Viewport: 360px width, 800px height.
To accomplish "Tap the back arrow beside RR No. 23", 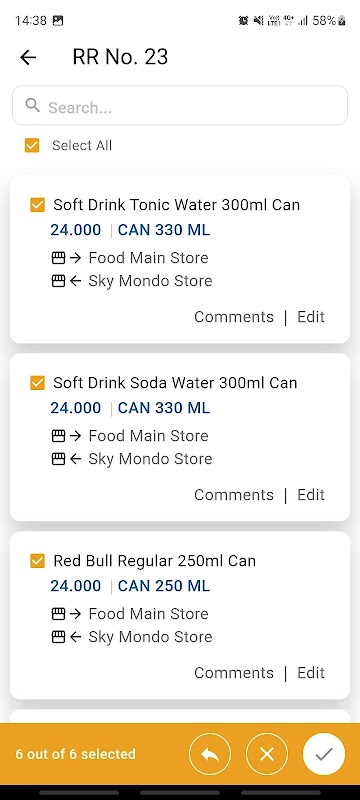I will point(28,58).
